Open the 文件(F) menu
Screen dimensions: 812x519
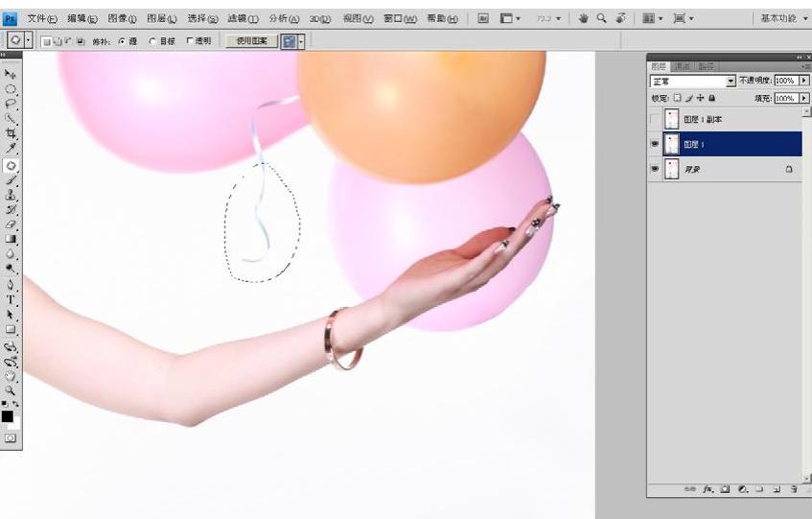click(42, 18)
